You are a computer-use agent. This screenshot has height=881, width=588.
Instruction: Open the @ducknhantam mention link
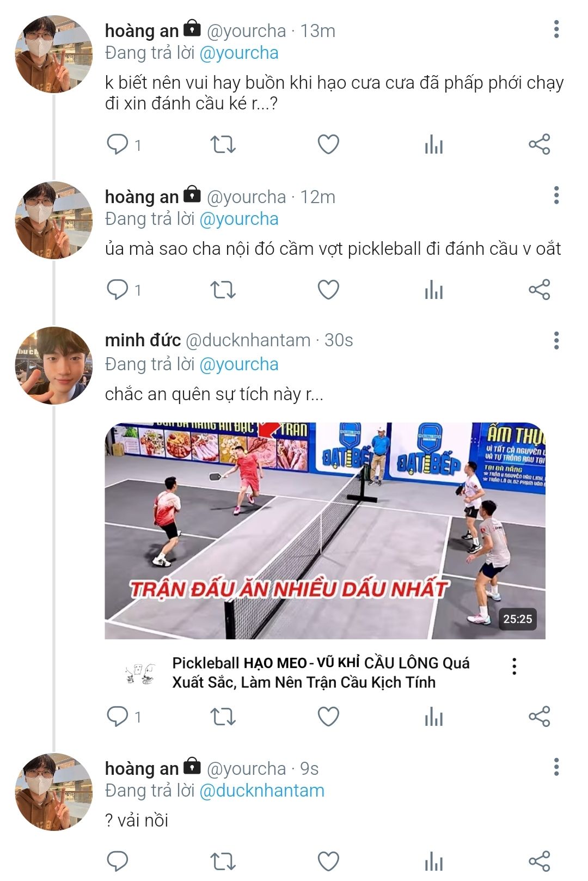point(262,791)
